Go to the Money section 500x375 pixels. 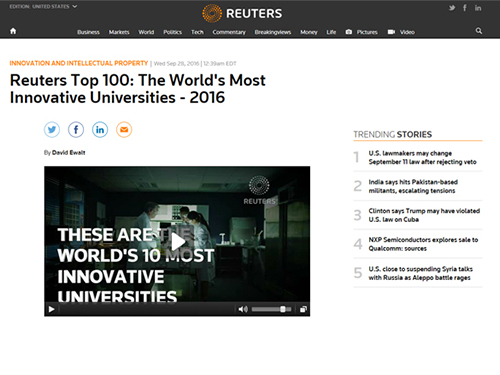[309, 32]
